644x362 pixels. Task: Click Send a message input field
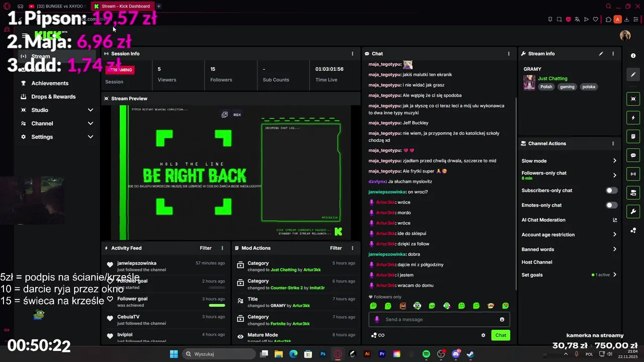[x=439, y=319]
